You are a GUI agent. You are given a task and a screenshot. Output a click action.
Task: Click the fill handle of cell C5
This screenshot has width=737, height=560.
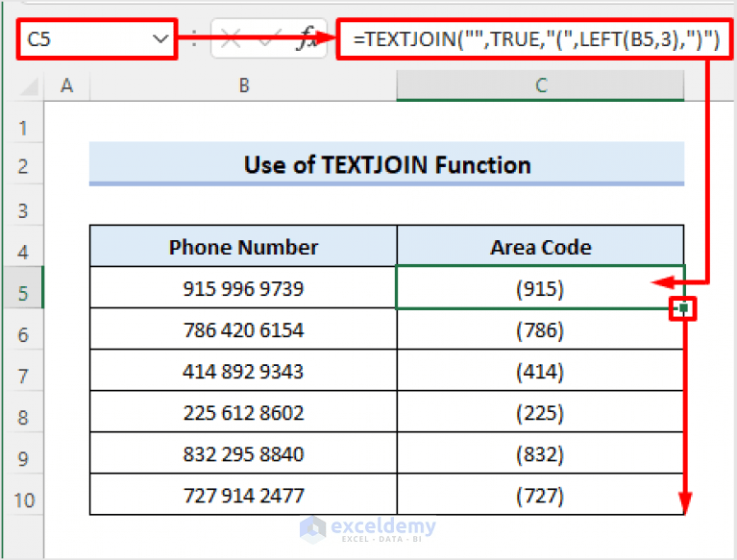coord(683,308)
